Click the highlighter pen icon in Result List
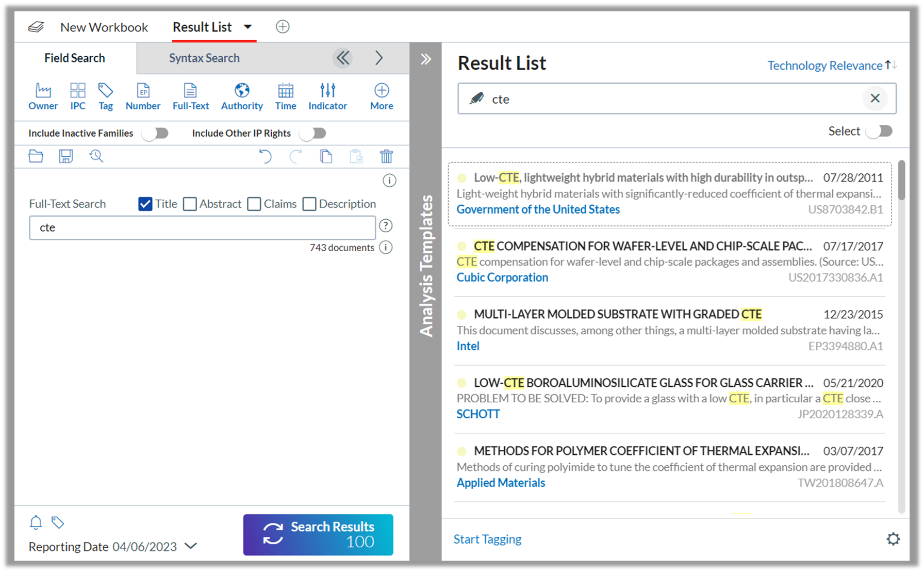The height and width of the screenshot is (572, 924). coord(476,99)
